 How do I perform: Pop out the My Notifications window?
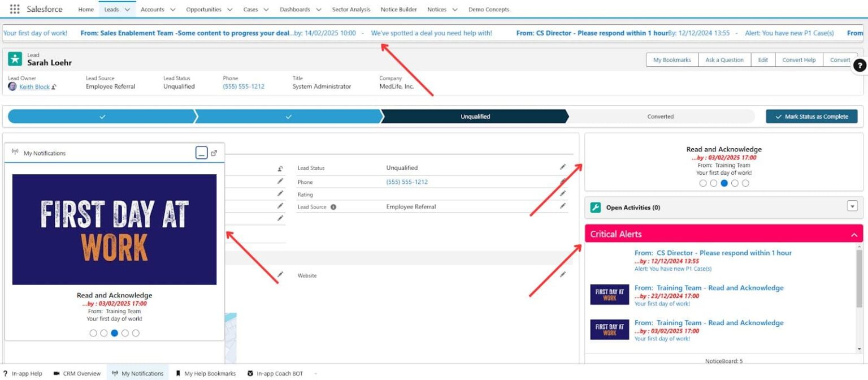click(x=214, y=153)
